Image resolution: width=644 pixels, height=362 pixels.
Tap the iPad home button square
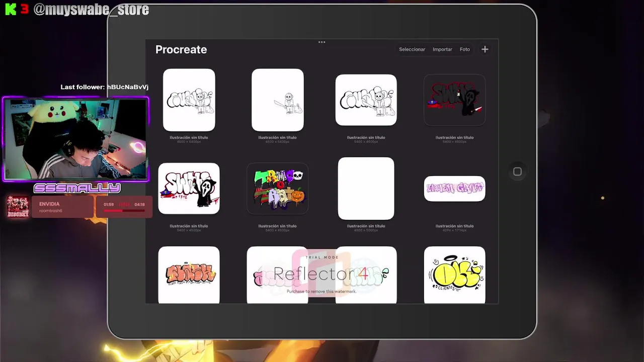pyautogui.click(x=517, y=172)
